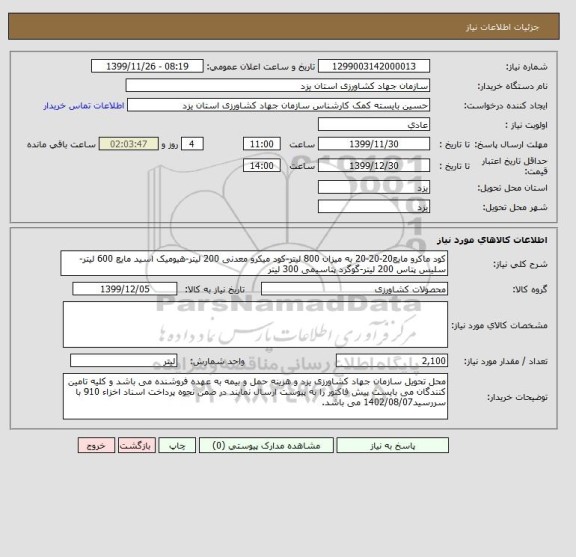Click the چاپ print button
The width and height of the screenshot is (576, 557).
point(177,445)
